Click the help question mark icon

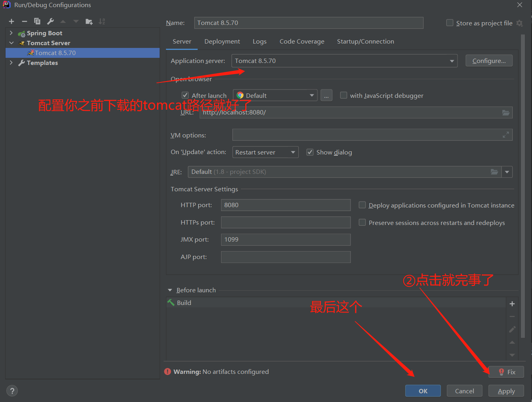click(12, 391)
